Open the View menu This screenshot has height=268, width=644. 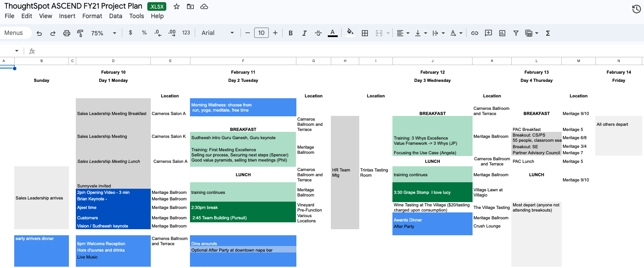click(46, 16)
